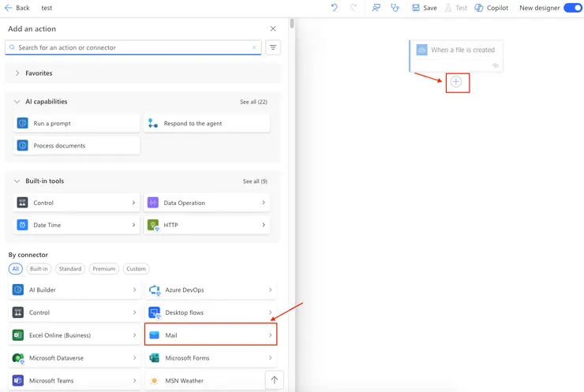Save the flow
Viewport: 584px width, 392px height.
coord(425,8)
